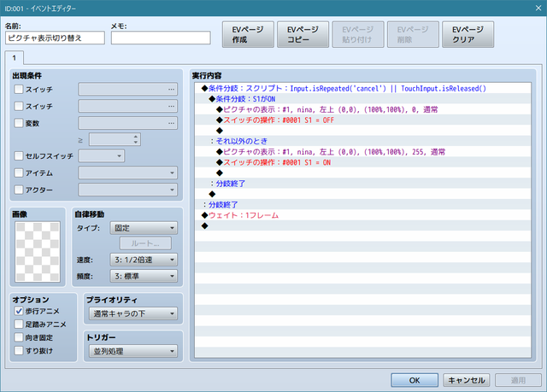The height and width of the screenshot is (392, 547).
Task: Enable the セルフスイッチ condition checkbox
Action: coord(19,155)
